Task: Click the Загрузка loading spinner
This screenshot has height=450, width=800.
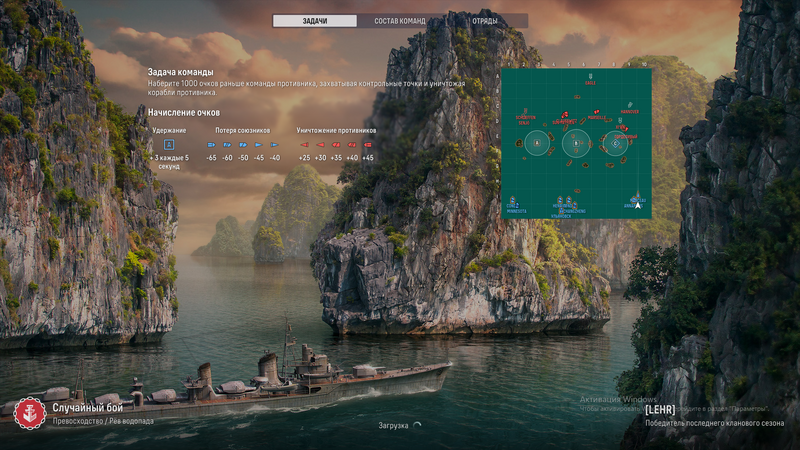Action: coord(417,425)
